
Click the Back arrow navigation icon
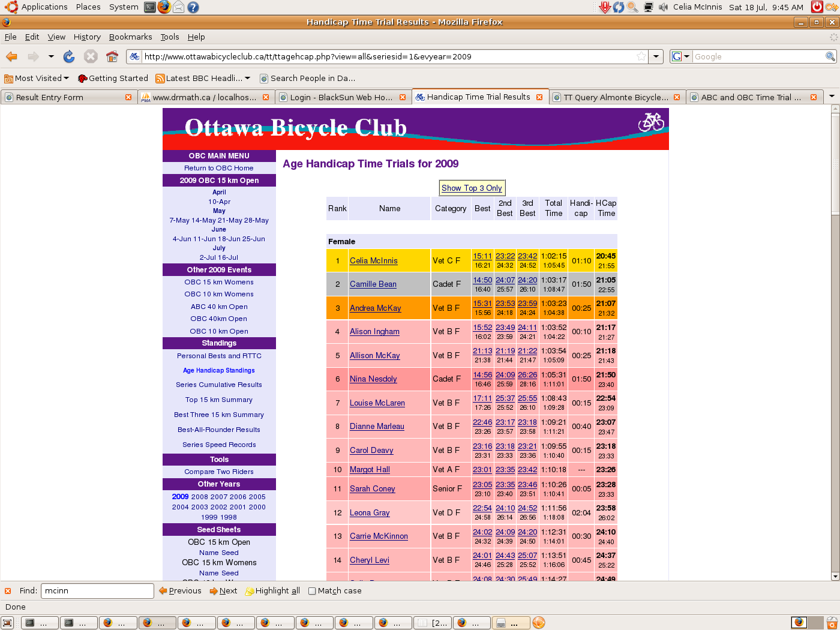(11, 56)
